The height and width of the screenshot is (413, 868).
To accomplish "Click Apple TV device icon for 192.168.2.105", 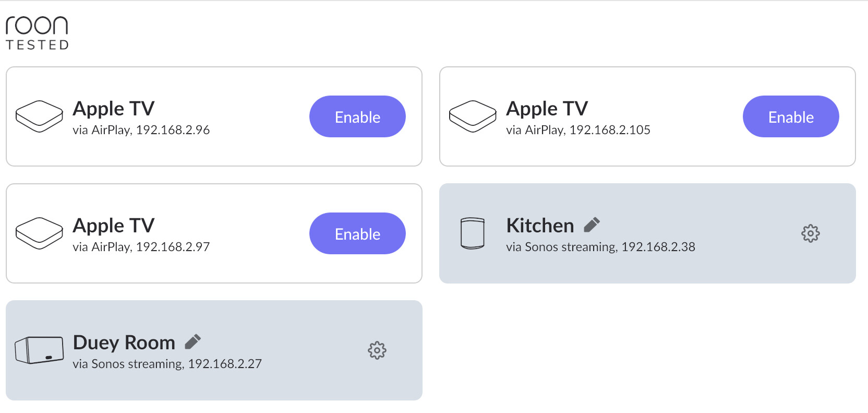I will pyautogui.click(x=473, y=116).
